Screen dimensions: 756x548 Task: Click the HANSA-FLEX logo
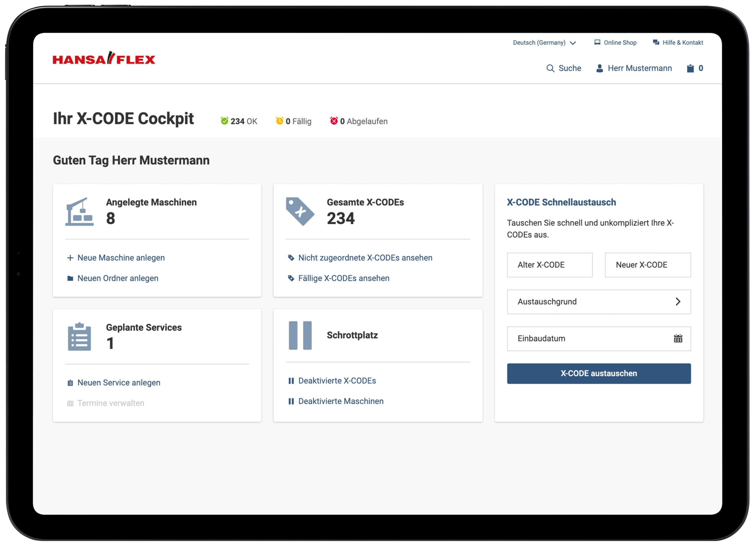coord(104,58)
